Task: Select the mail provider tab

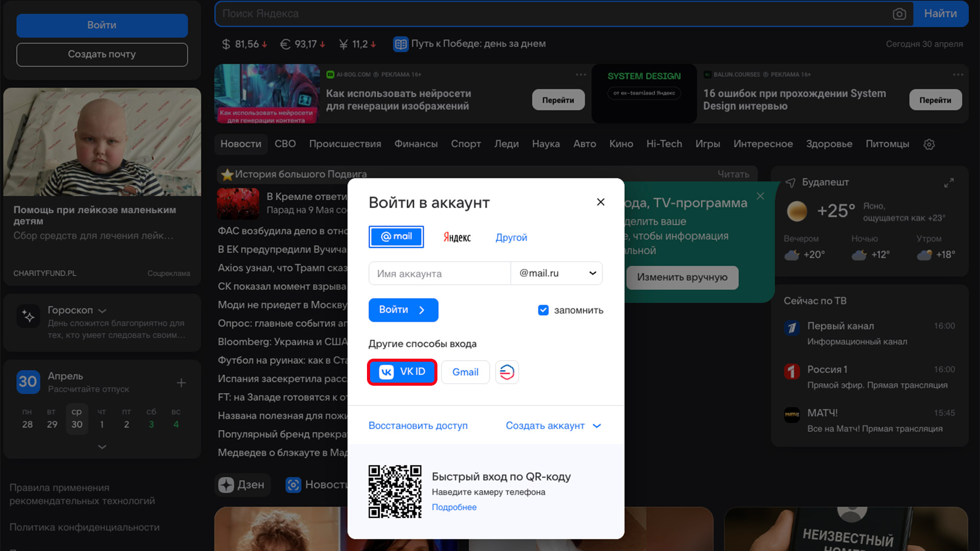Action: [x=396, y=237]
